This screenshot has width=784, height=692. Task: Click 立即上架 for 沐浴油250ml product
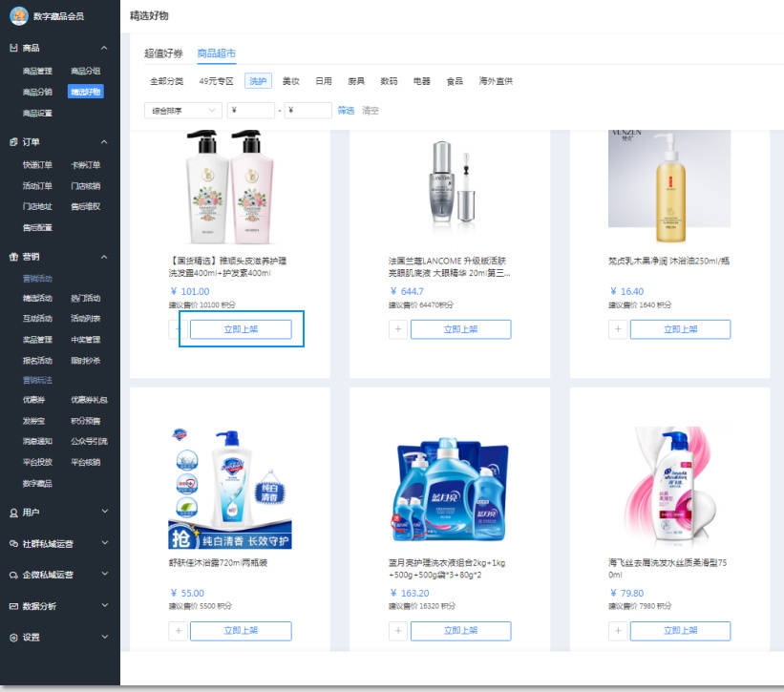681,329
